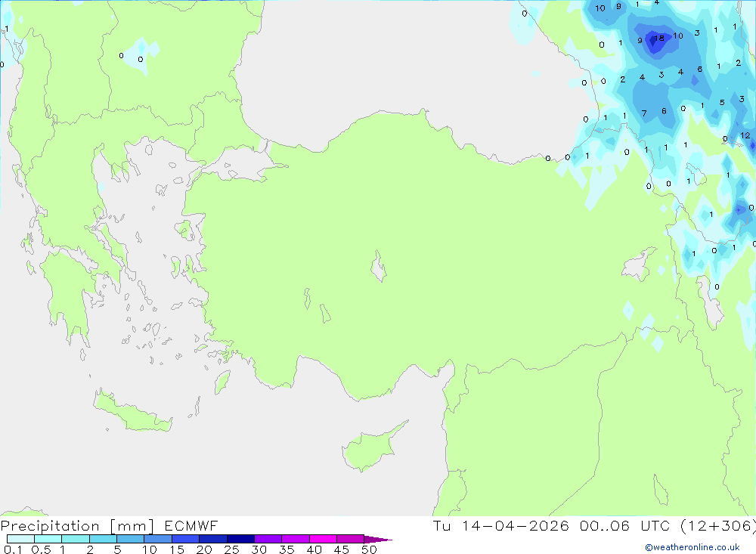Click the '7' precipitation value on the map

[x=644, y=113]
